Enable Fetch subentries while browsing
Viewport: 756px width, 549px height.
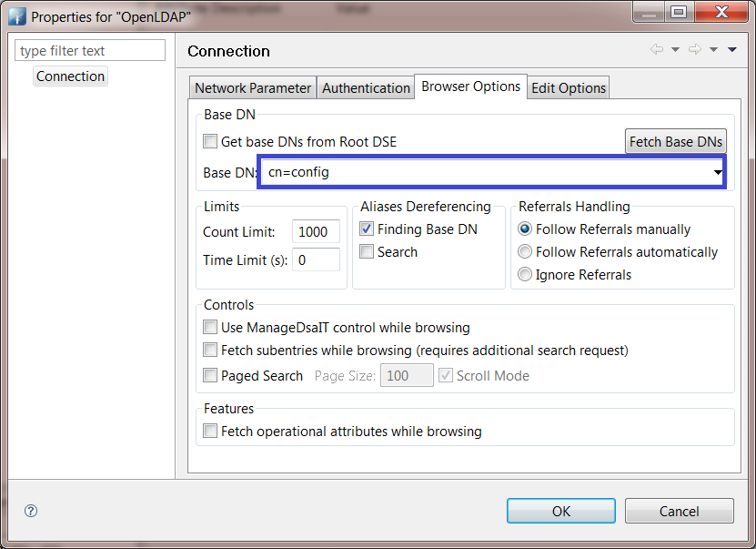coord(210,350)
